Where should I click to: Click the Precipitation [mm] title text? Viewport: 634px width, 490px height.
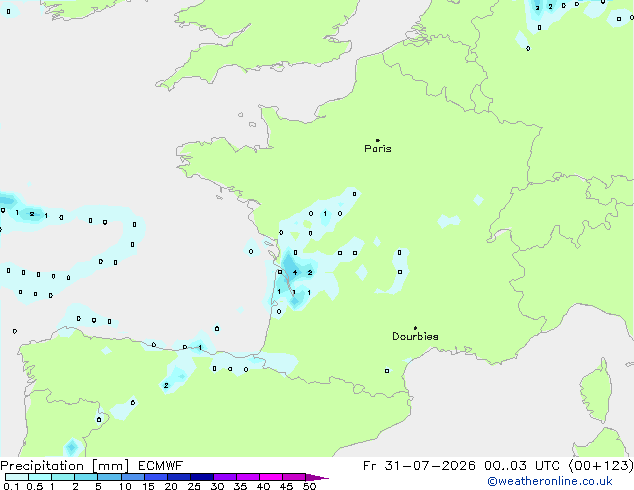click(x=65, y=466)
